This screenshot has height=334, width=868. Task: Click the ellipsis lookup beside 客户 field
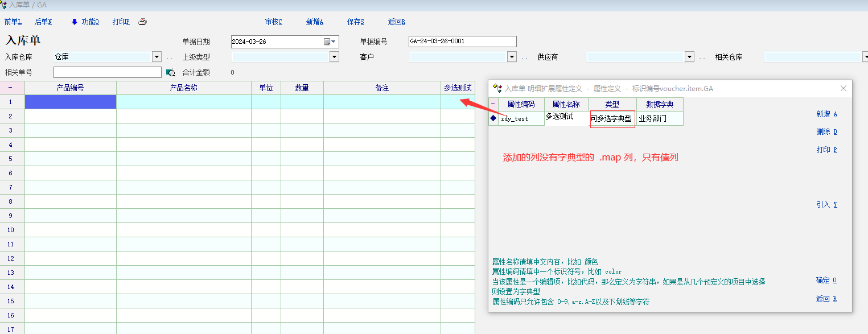pyautogui.click(x=524, y=57)
